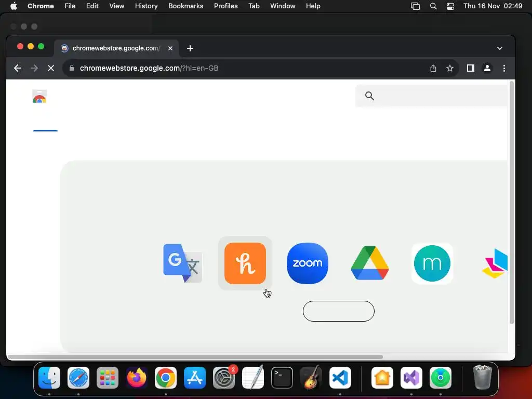Click the store search field
This screenshot has width=532, height=399.
tap(432, 96)
